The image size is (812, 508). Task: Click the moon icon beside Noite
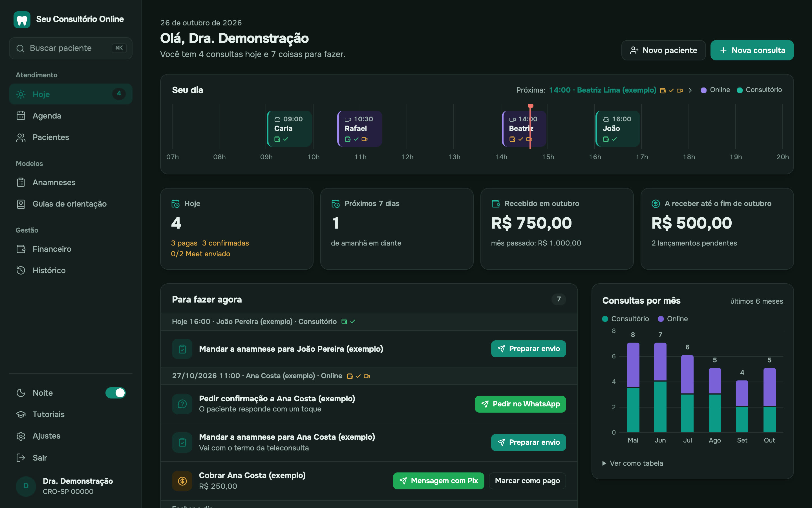[x=21, y=393]
